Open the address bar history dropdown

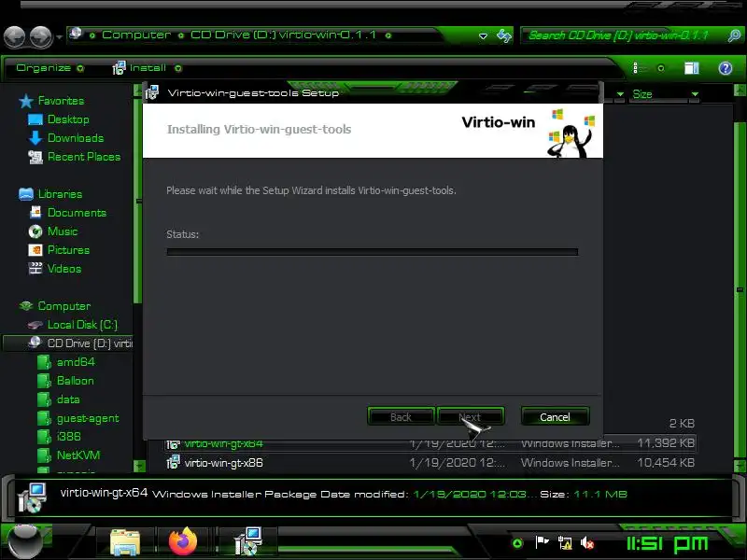click(483, 36)
